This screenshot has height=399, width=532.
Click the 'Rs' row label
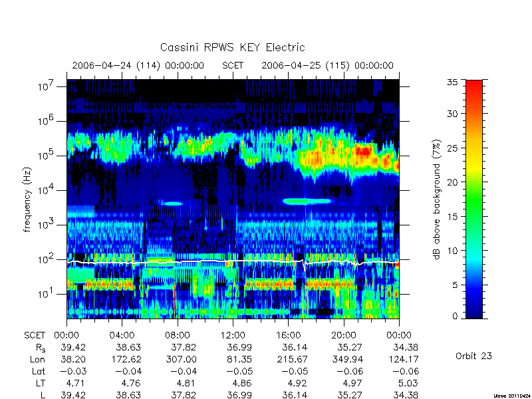[41, 348]
